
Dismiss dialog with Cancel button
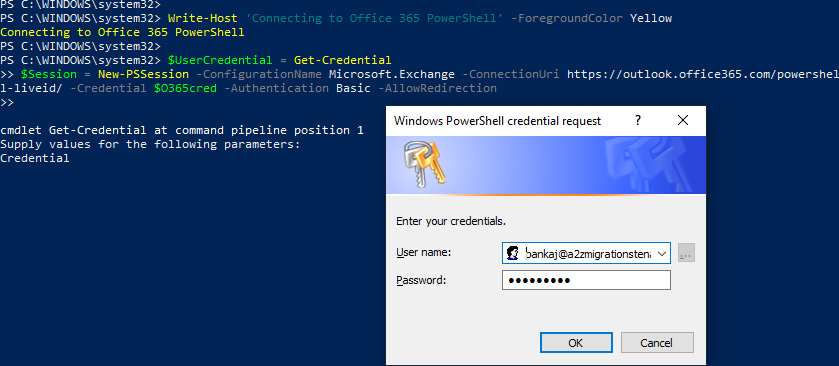tap(657, 342)
